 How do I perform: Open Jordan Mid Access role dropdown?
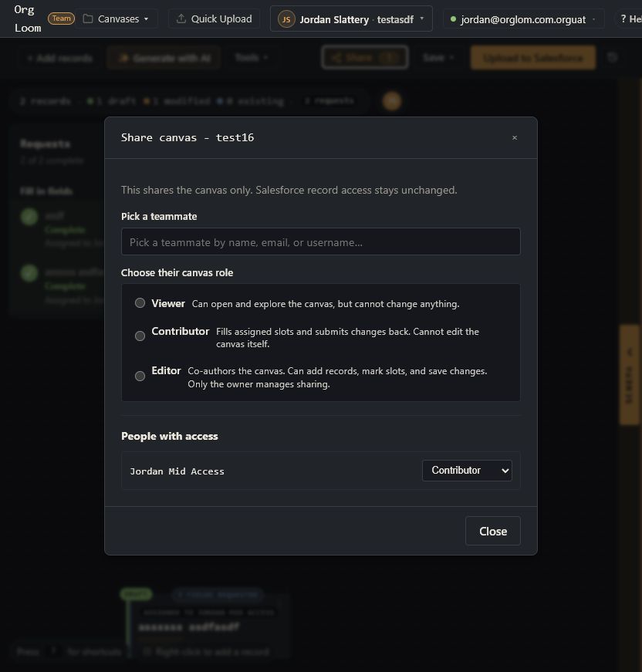[467, 471]
